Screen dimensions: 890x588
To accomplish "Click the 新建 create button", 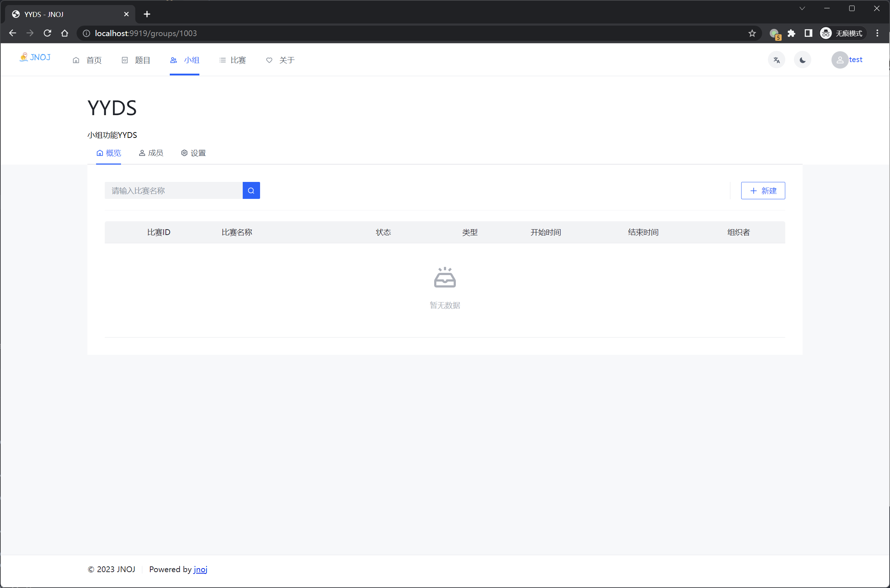I will click(x=763, y=191).
